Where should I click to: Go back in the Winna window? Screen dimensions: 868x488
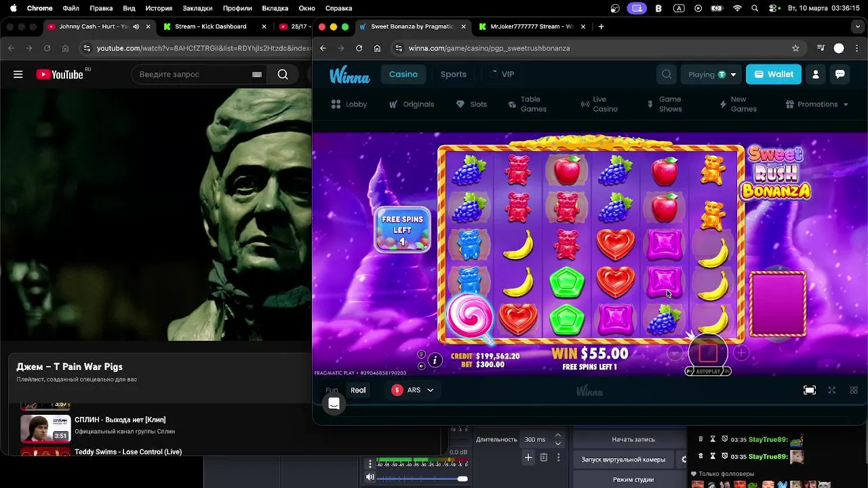323,48
